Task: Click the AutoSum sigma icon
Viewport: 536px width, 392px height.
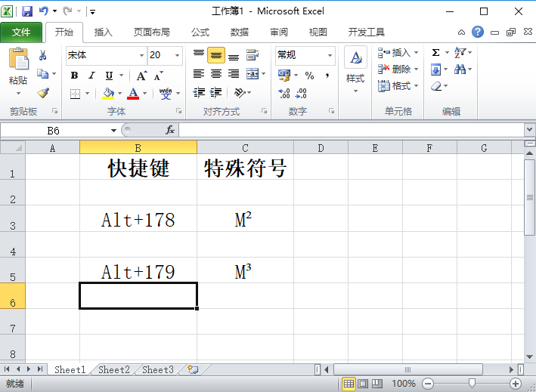Action: pos(435,53)
